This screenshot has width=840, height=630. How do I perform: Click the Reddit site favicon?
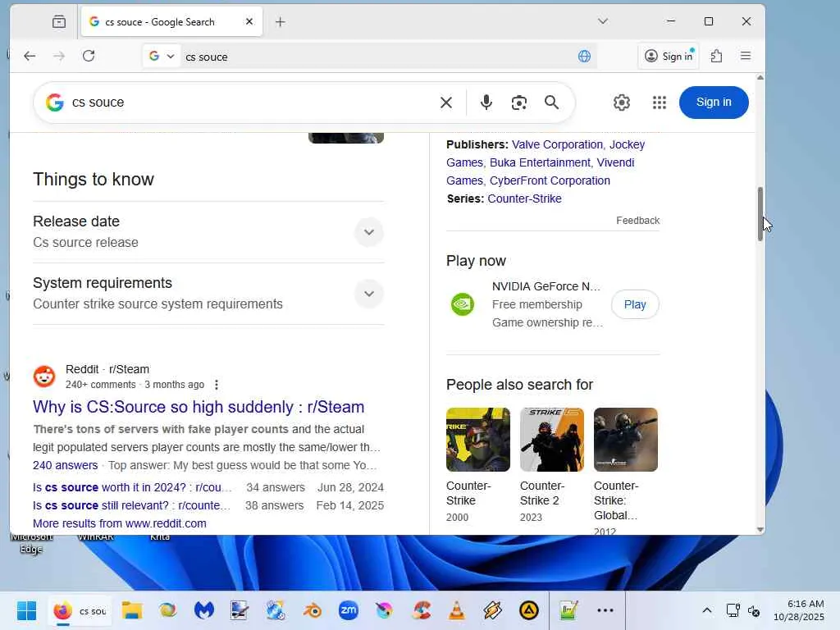tap(44, 376)
